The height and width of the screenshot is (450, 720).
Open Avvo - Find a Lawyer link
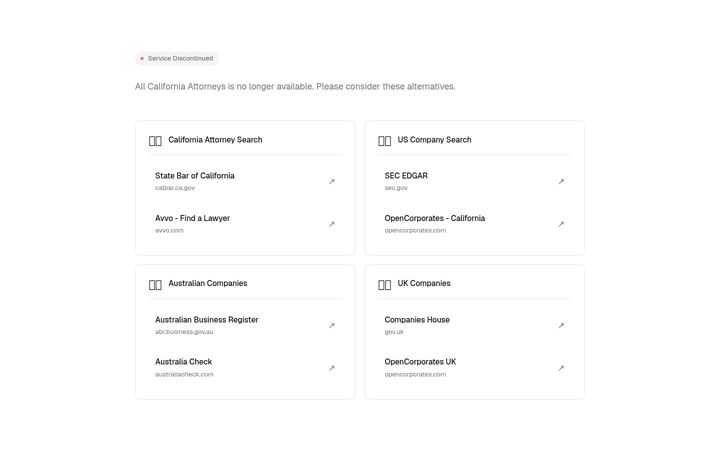click(x=245, y=224)
